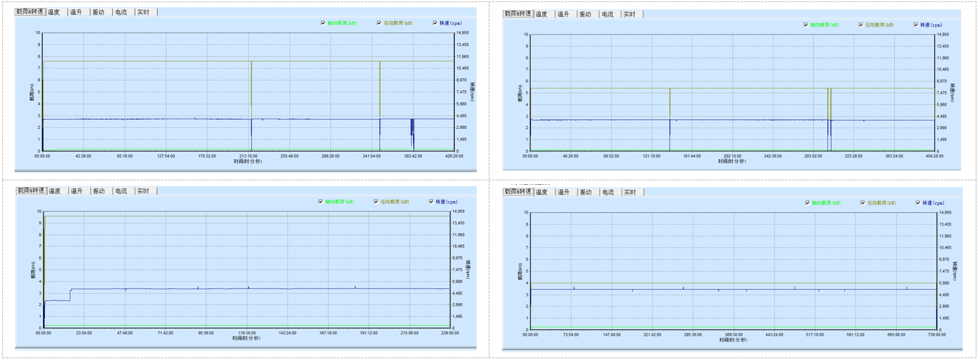Show 实时 tab in bottom-left panel
This screenshot has width=980, height=360.
pyautogui.click(x=143, y=191)
